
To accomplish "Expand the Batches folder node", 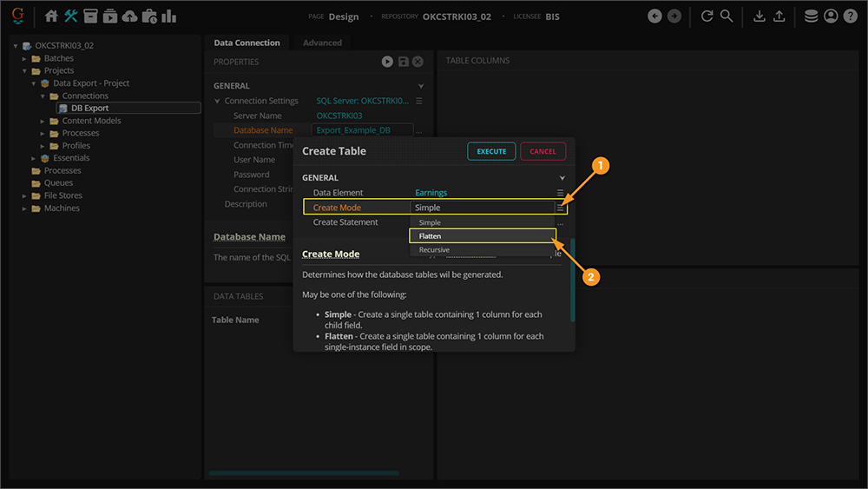I will 25,59.
